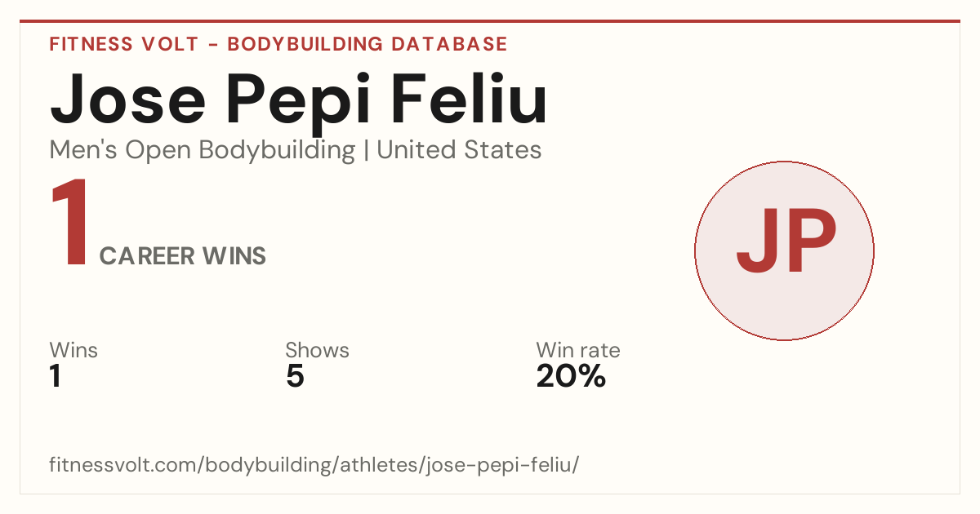Click the Wins stat label
The height and width of the screenshot is (514, 980).
73,350
